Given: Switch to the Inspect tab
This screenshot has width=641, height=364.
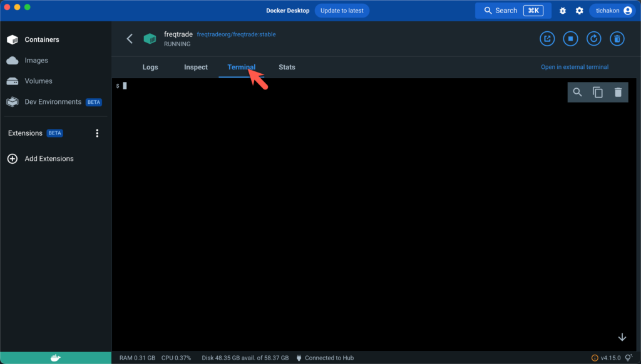Looking at the screenshot, I should pos(196,67).
